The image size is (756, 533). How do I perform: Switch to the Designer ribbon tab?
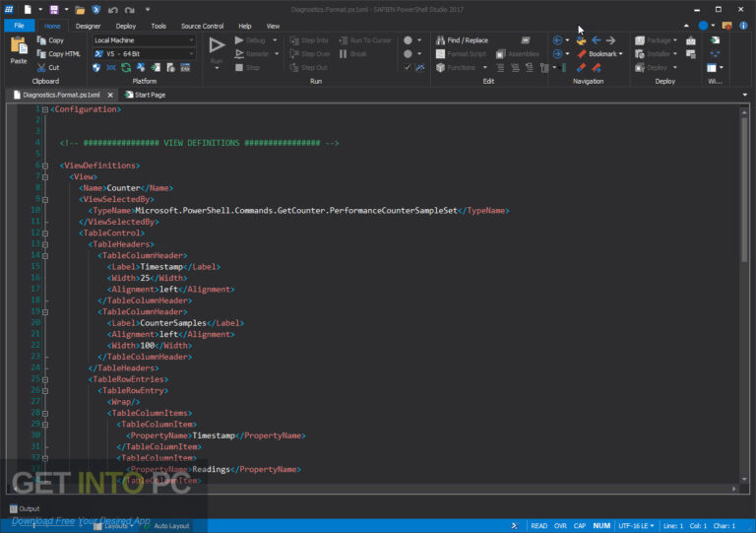coord(88,26)
